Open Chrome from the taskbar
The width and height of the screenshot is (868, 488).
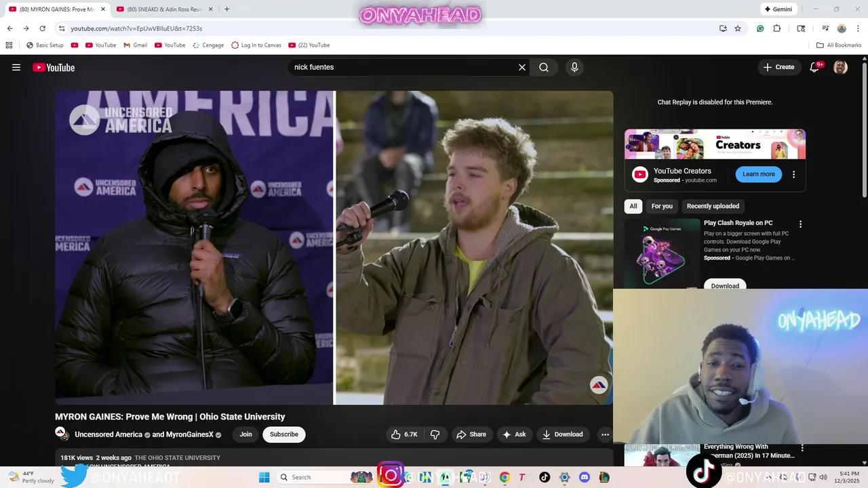[505, 477]
